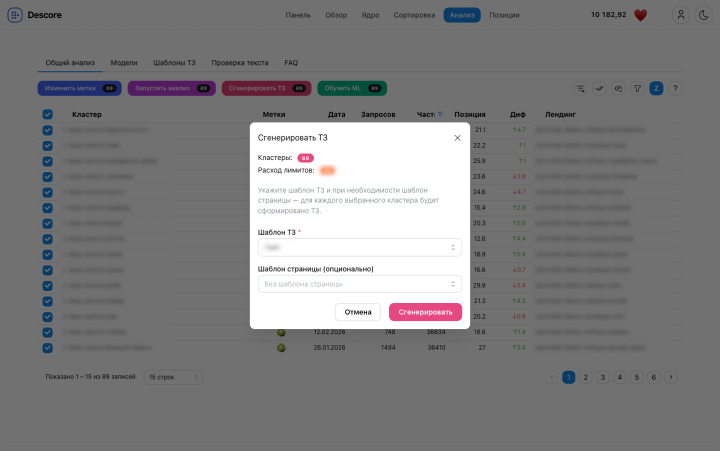
Task: Click the Descore logo icon
Action: [16, 15]
